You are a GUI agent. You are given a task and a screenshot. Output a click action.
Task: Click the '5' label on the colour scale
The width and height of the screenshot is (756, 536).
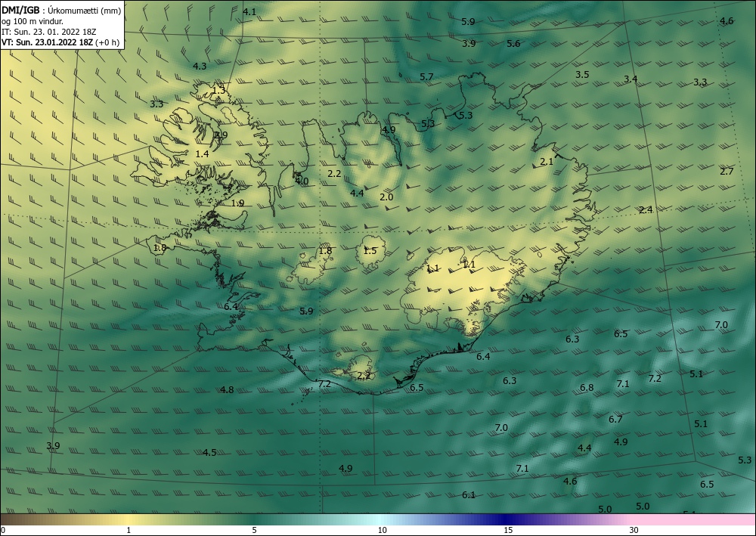[255, 531]
